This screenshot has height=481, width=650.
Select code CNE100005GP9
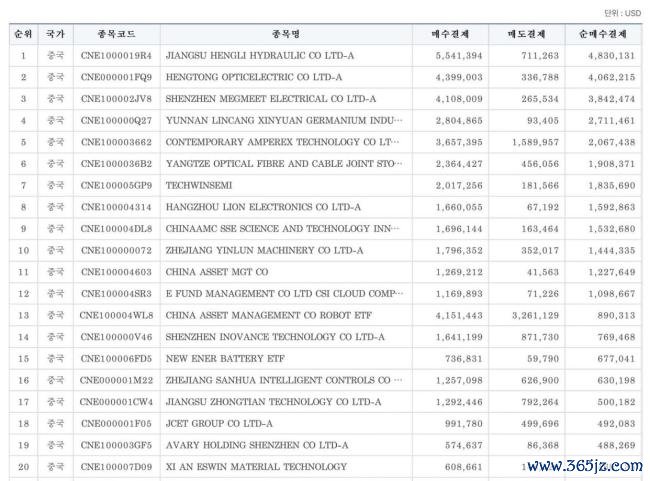coord(116,185)
